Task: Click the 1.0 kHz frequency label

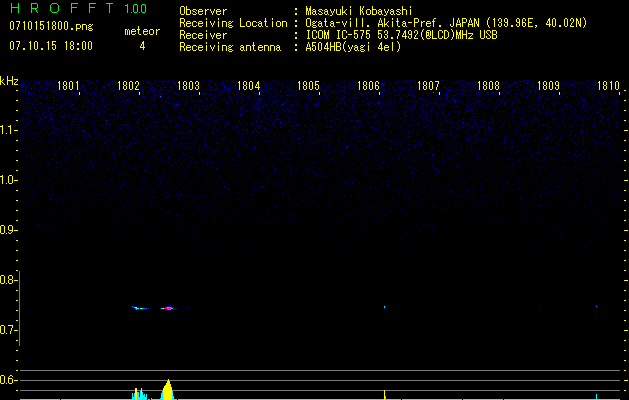Action: [x=8, y=180]
